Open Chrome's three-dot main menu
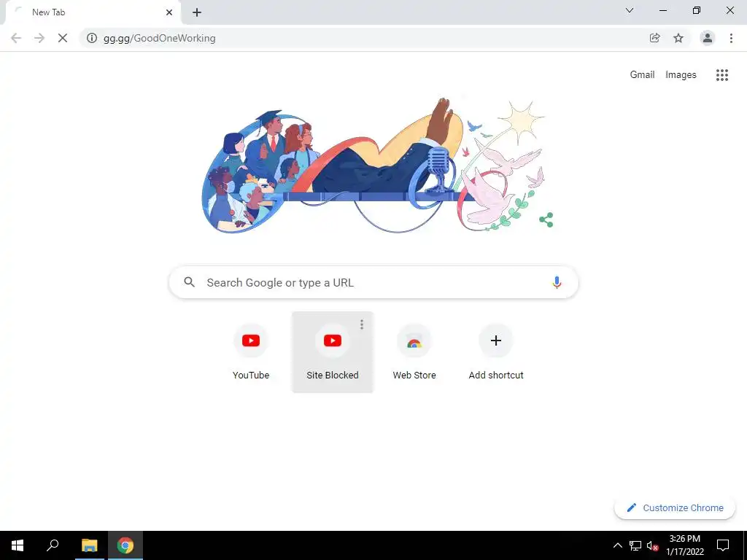The height and width of the screenshot is (560, 747). click(x=731, y=38)
